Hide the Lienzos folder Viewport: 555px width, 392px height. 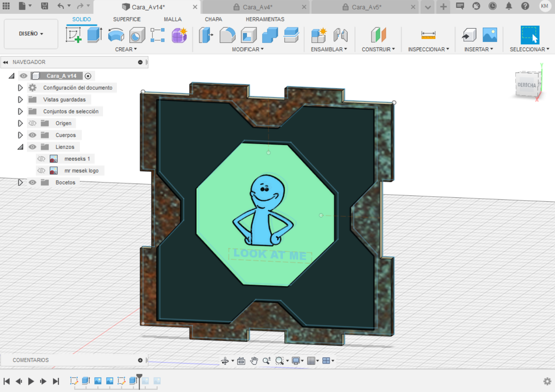[x=32, y=147]
